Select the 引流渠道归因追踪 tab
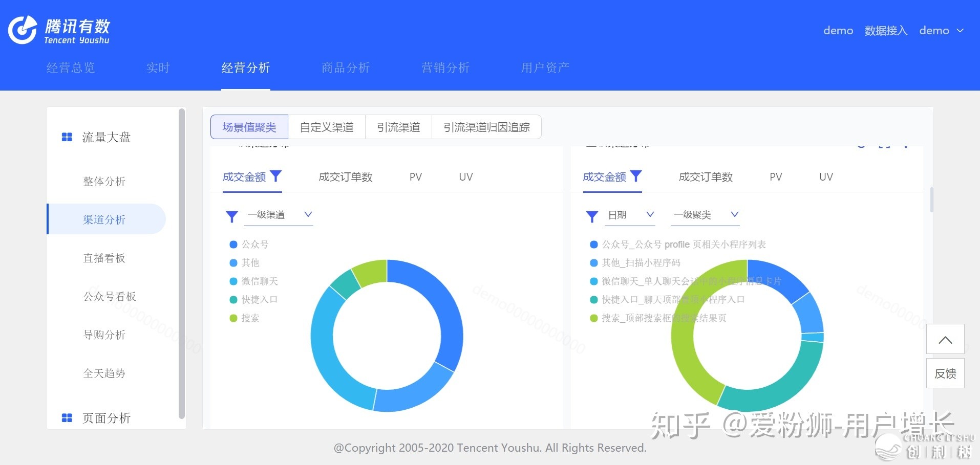This screenshot has width=980, height=465. (486, 127)
